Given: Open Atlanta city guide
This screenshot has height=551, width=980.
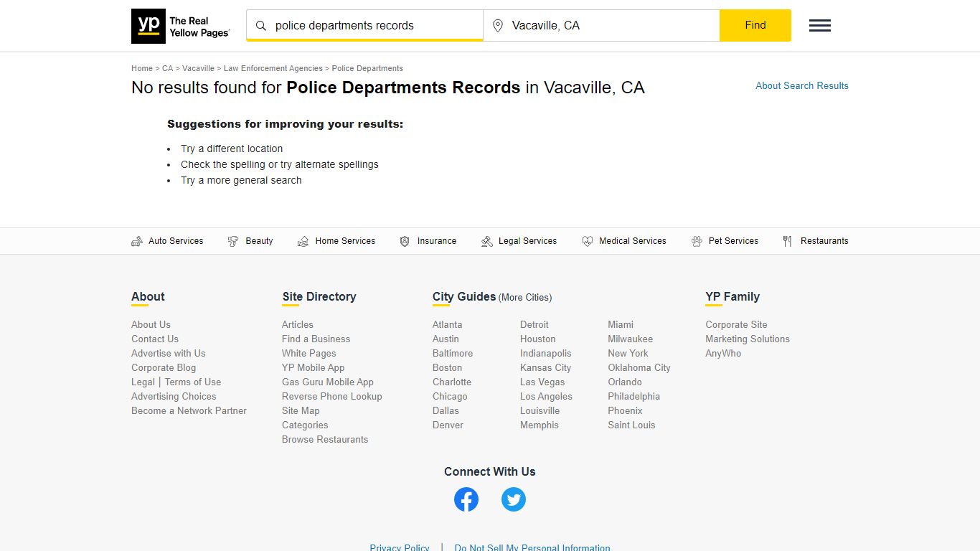Looking at the screenshot, I should pyautogui.click(x=448, y=324).
